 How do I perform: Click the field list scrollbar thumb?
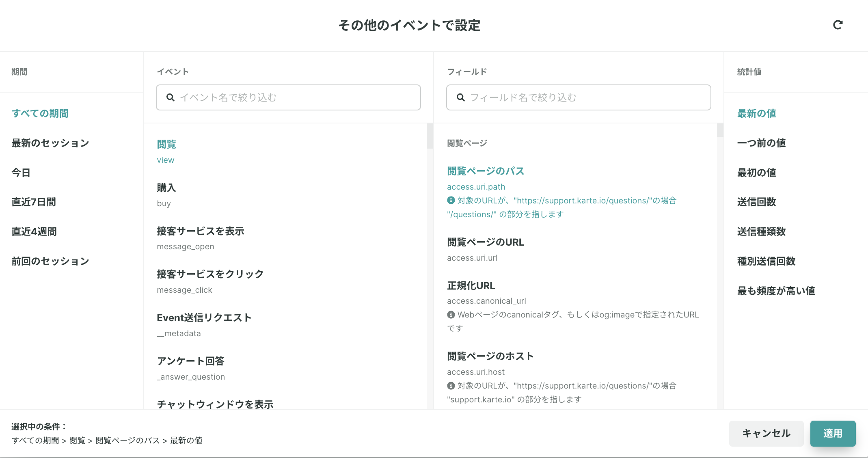click(720, 130)
